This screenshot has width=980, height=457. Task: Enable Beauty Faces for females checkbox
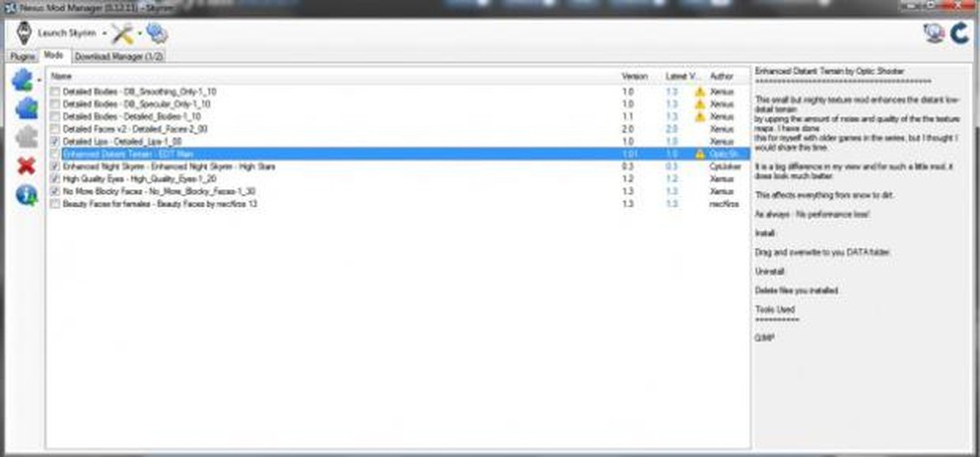(56, 204)
